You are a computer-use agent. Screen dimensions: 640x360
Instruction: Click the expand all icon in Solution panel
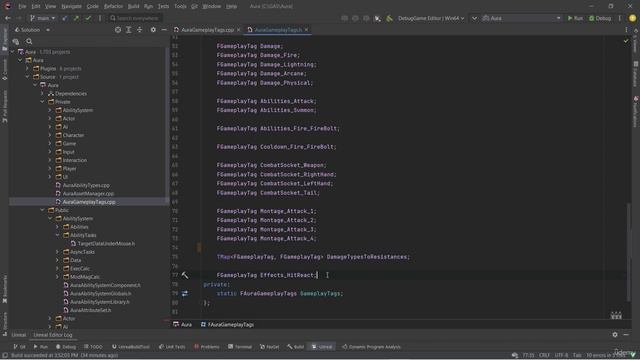(x=129, y=30)
